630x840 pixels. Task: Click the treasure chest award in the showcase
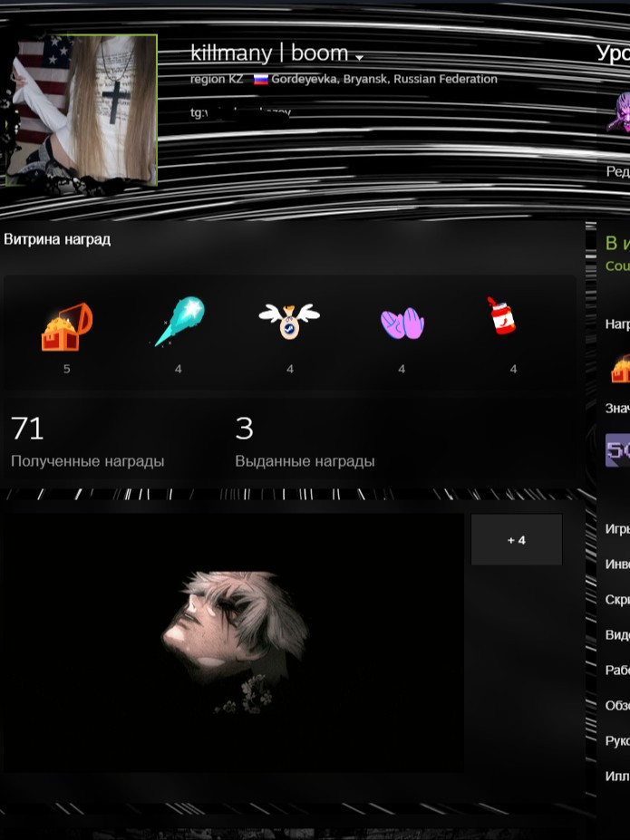click(x=67, y=327)
